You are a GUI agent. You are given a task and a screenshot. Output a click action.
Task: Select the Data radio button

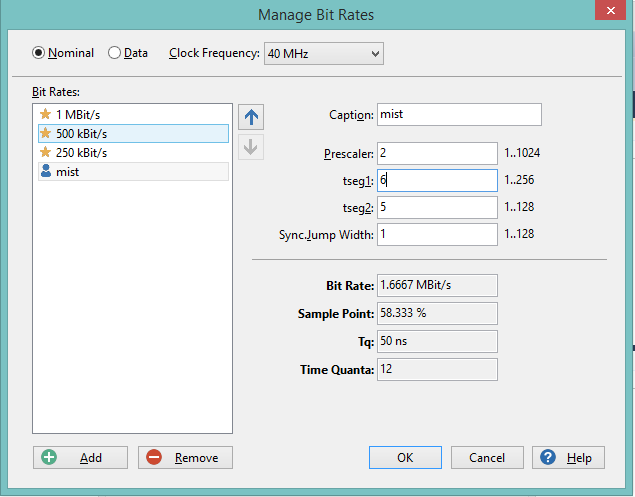pos(114,53)
